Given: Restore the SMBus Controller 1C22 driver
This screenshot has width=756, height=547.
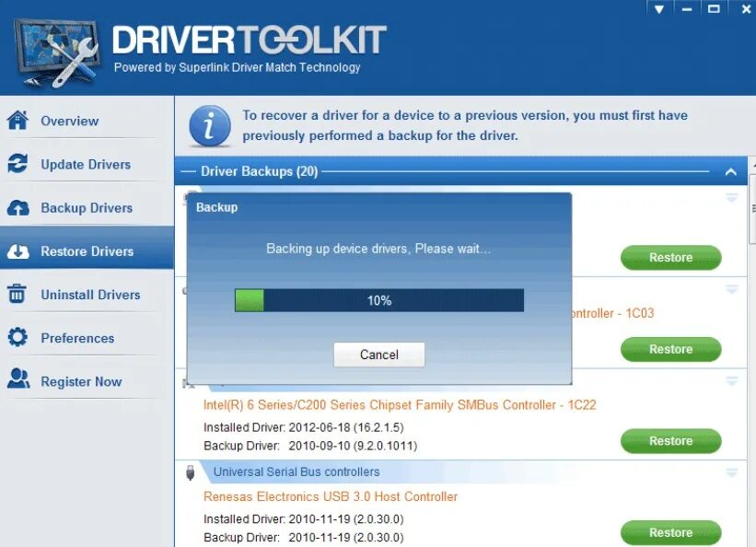Looking at the screenshot, I should pos(670,441).
